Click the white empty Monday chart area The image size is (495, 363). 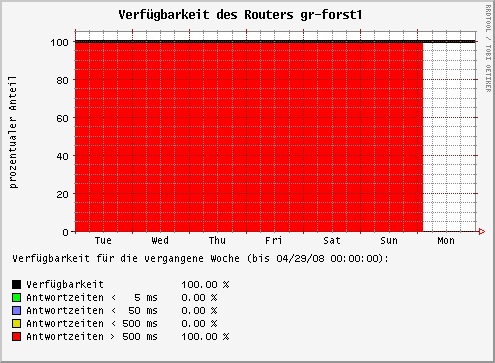[449, 137]
